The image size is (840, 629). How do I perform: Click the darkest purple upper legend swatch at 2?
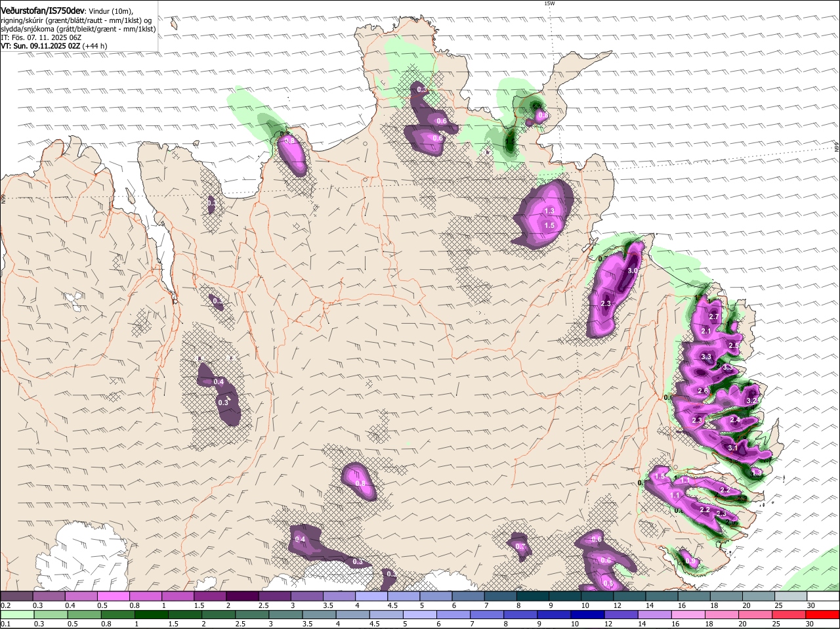[x=242, y=596]
